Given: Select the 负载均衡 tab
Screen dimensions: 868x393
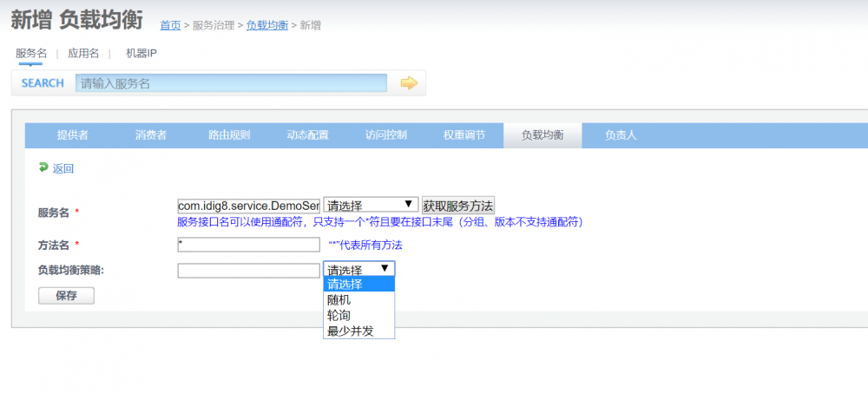Looking at the screenshot, I should 542,135.
